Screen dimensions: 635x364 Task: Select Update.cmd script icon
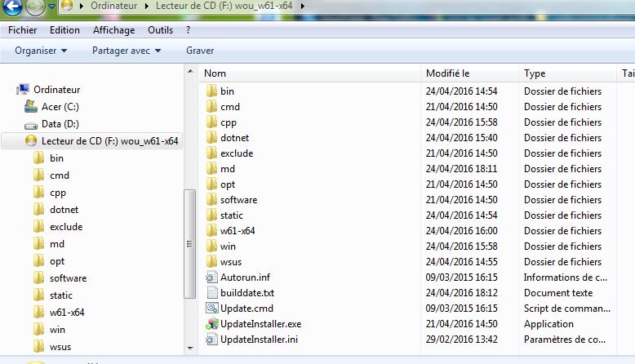(211, 309)
